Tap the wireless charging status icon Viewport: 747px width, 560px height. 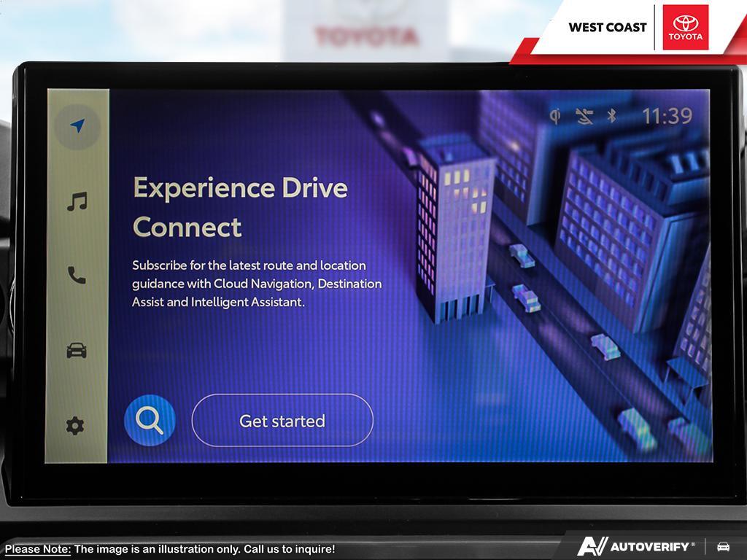click(555, 116)
